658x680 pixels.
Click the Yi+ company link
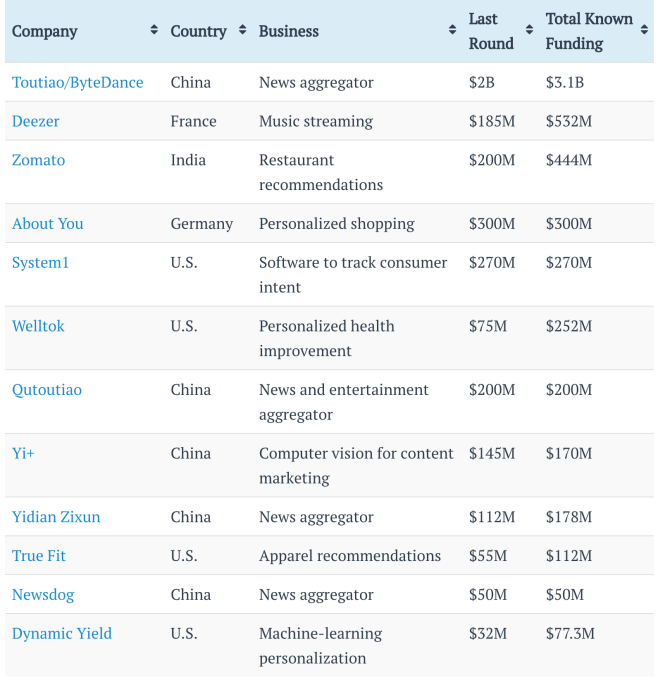point(23,453)
